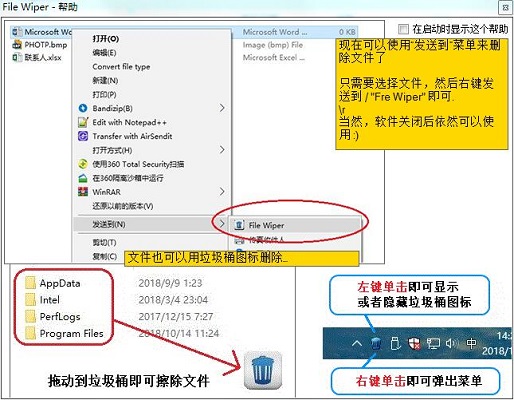The height and width of the screenshot is (400, 514).
Task: Expand the WinRAR submenu arrow
Action: coord(222,192)
